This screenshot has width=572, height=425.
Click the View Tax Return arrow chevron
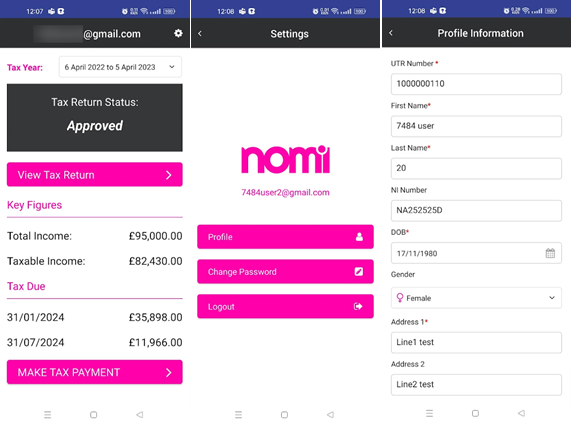pyautogui.click(x=169, y=175)
